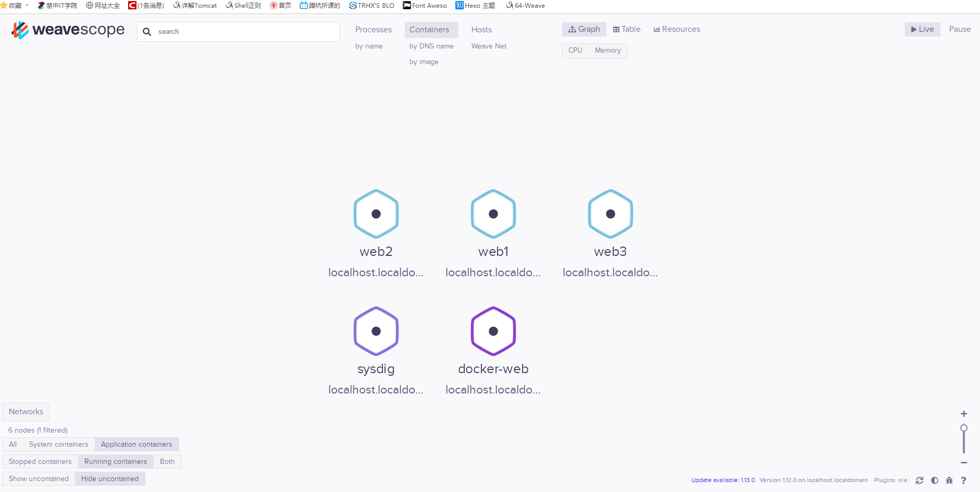Open the help question mark icon

[x=964, y=481]
